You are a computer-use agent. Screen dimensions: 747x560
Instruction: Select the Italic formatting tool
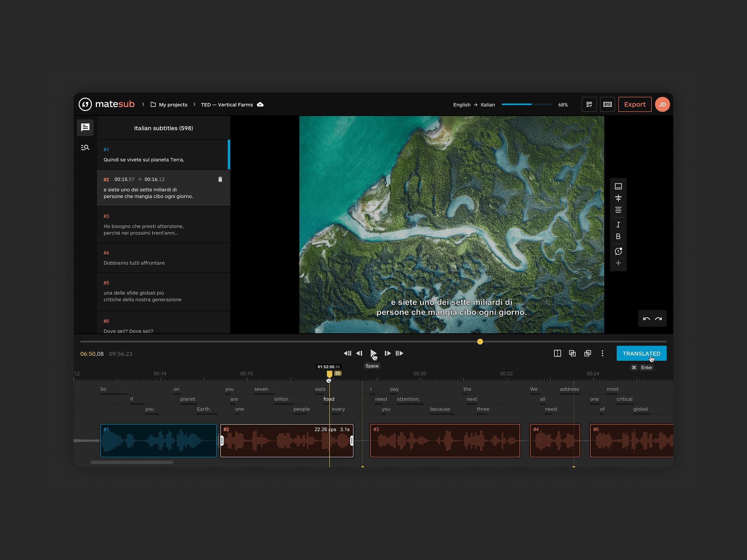click(618, 225)
